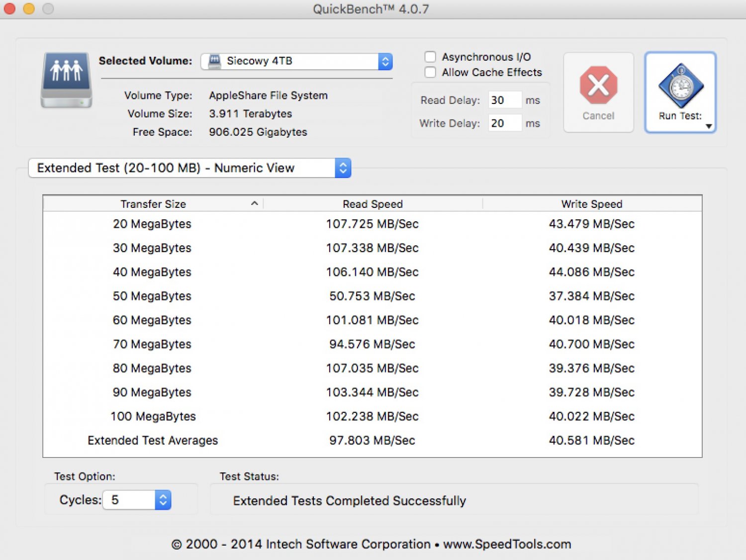The height and width of the screenshot is (560, 746).
Task: Click the Read Speed column header
Action: click(373, 204)
